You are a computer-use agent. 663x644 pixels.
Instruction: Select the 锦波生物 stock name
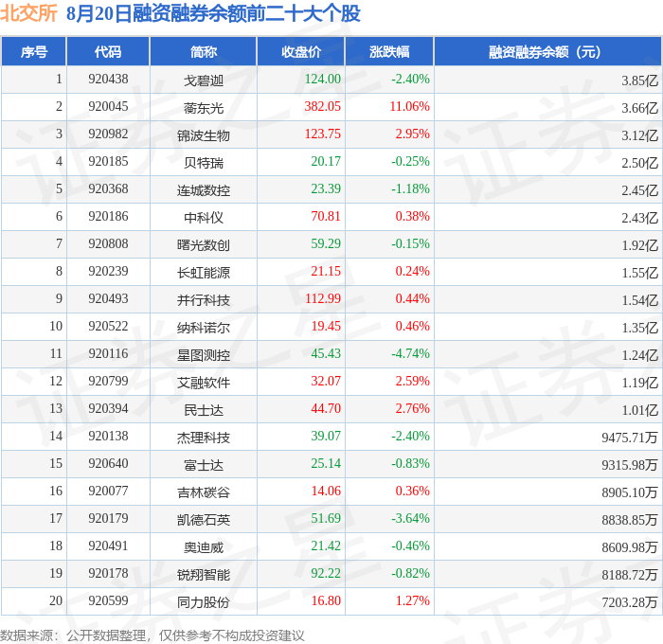204,135
